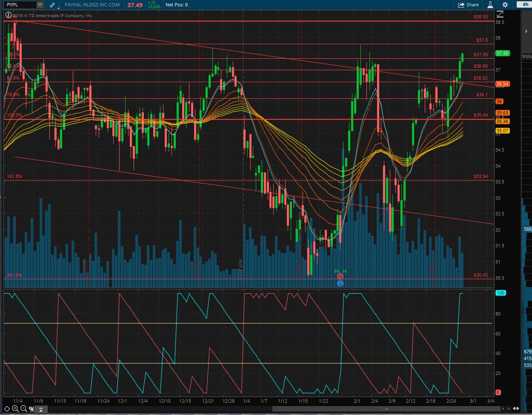Click the zoom out magnifier icon

(24, 409)
